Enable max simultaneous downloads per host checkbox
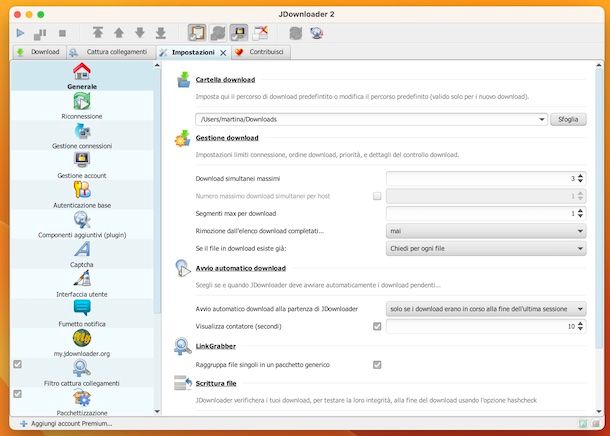 point(377,196)
